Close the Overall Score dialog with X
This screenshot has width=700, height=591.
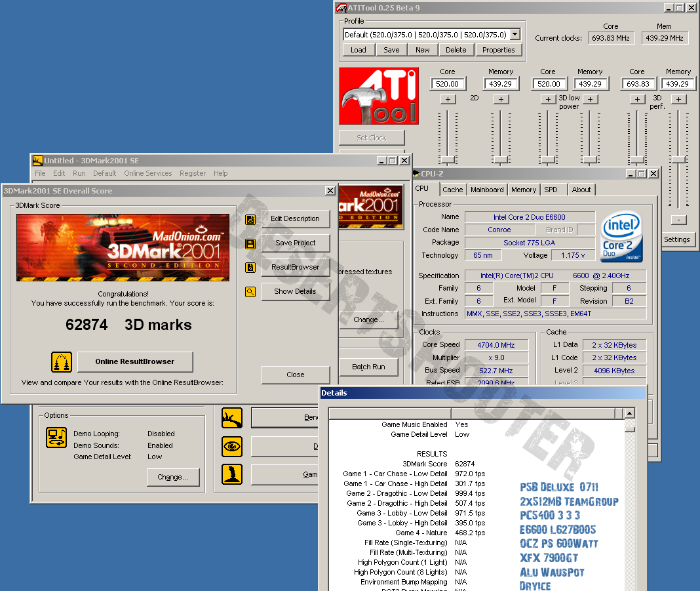pos(330,191)
